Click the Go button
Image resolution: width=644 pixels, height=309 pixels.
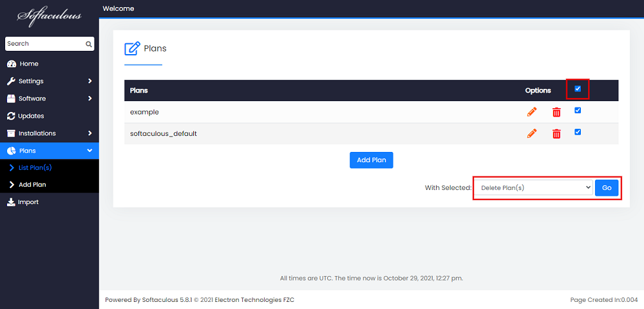click(x=607, y=187)
